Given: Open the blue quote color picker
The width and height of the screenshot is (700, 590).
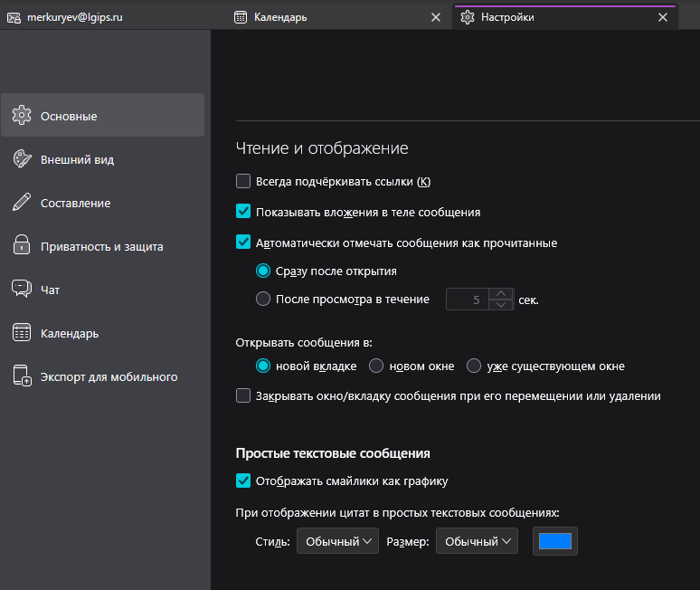Looking at the screenshot, I should (554, 541).
